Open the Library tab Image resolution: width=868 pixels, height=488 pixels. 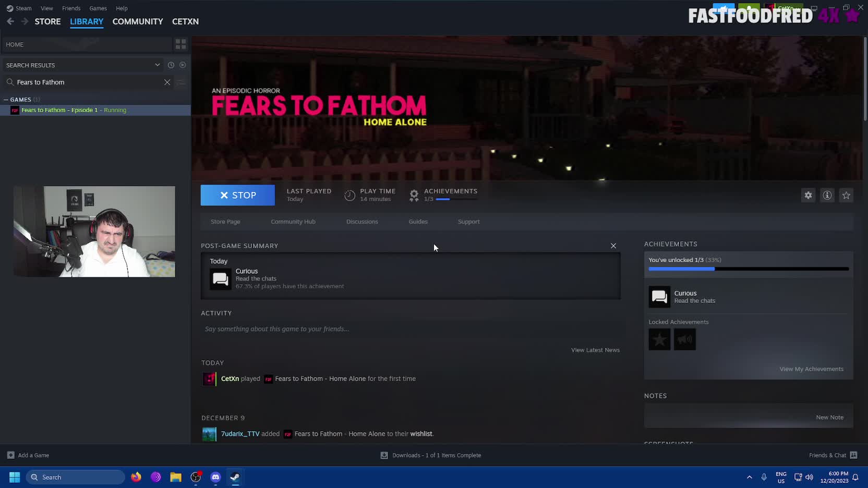tap(87, 21)
